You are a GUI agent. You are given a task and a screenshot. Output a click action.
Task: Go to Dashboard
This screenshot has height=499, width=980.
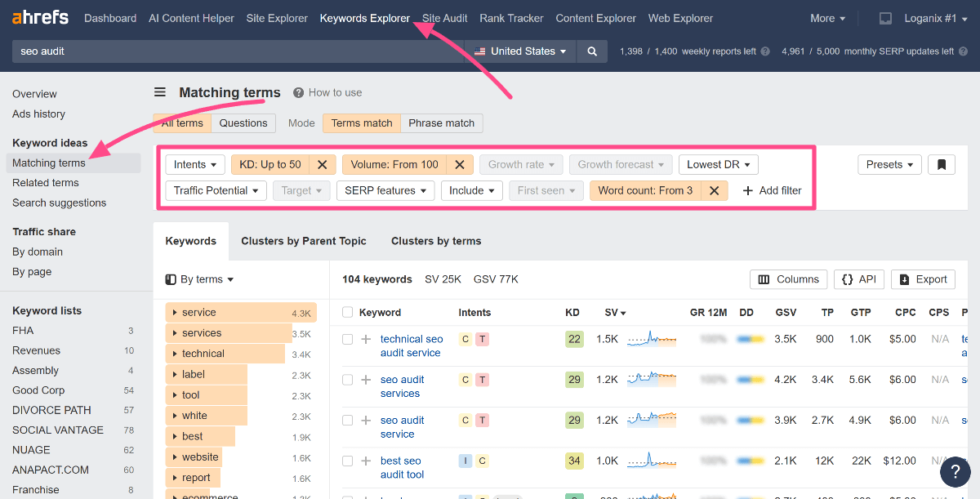point(110,18)
